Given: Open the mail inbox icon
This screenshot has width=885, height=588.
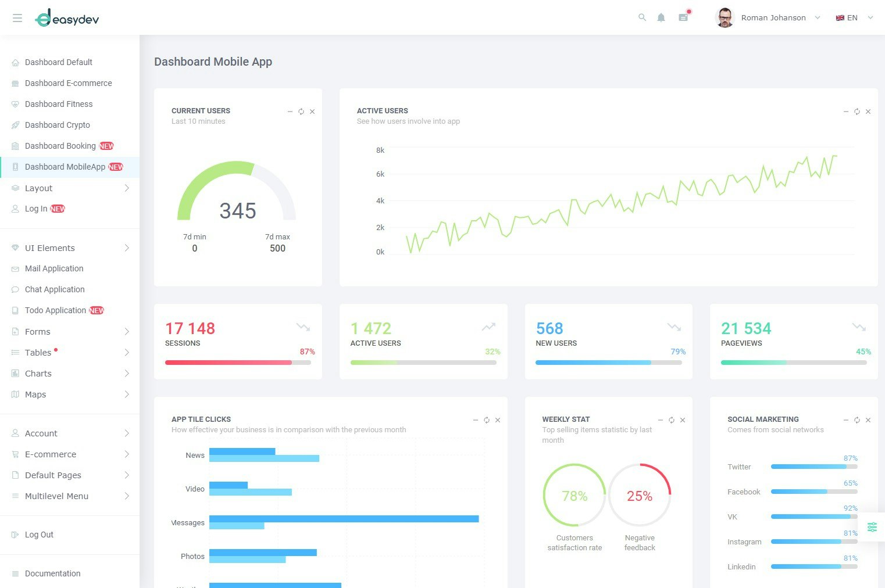Looking at the screenshot, I should [x=683, y=17].
